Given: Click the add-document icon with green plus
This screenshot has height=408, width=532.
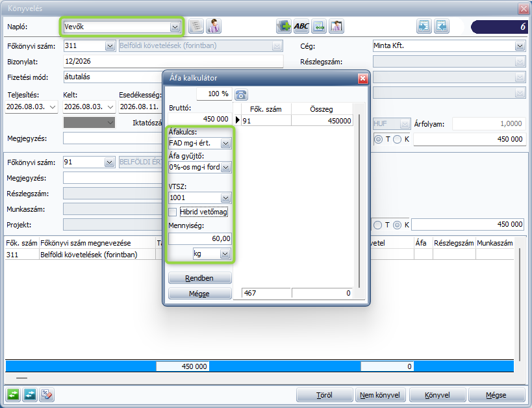Looking at the screenshot, I should click(x=284, y=26).
